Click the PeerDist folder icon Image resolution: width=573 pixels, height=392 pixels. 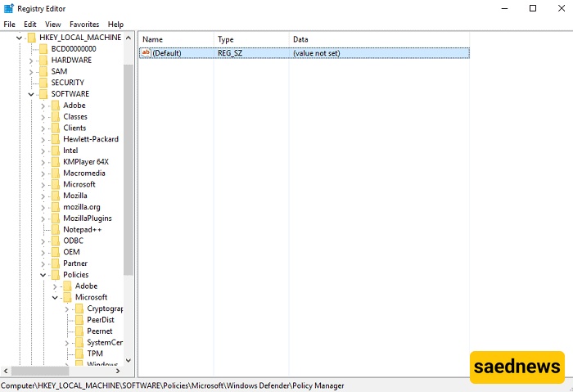point(79,320)
